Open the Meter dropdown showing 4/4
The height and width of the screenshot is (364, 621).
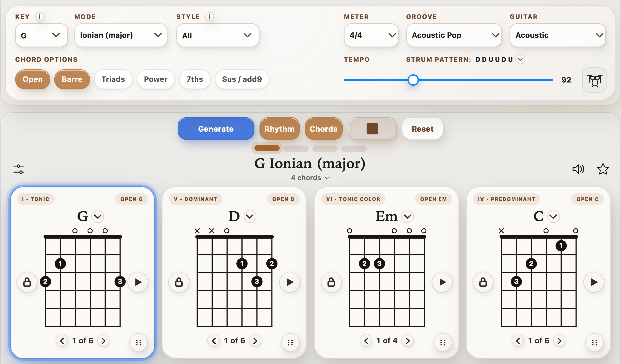(371, 35)
